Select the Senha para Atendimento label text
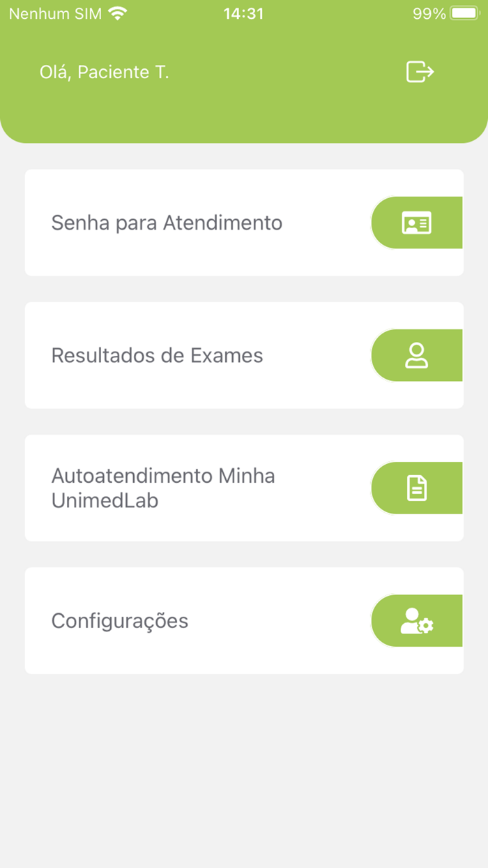Screen dimensions: 488x868 [166, 223]
